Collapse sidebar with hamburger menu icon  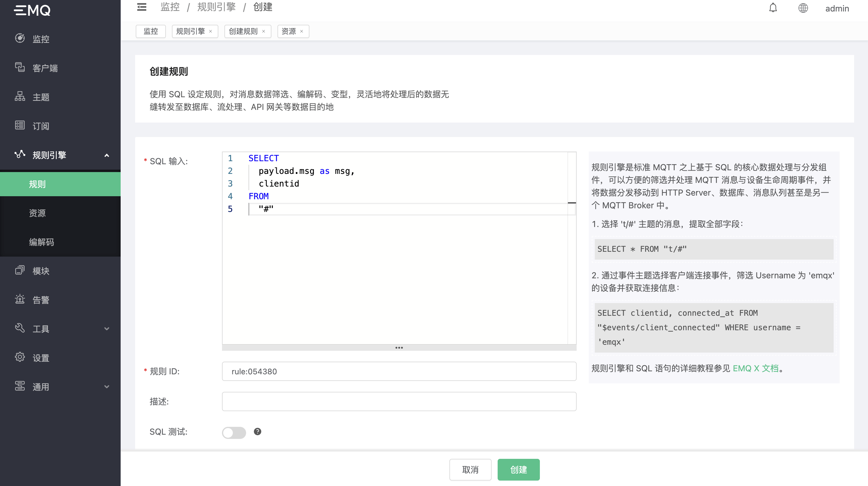pos(141,7)
